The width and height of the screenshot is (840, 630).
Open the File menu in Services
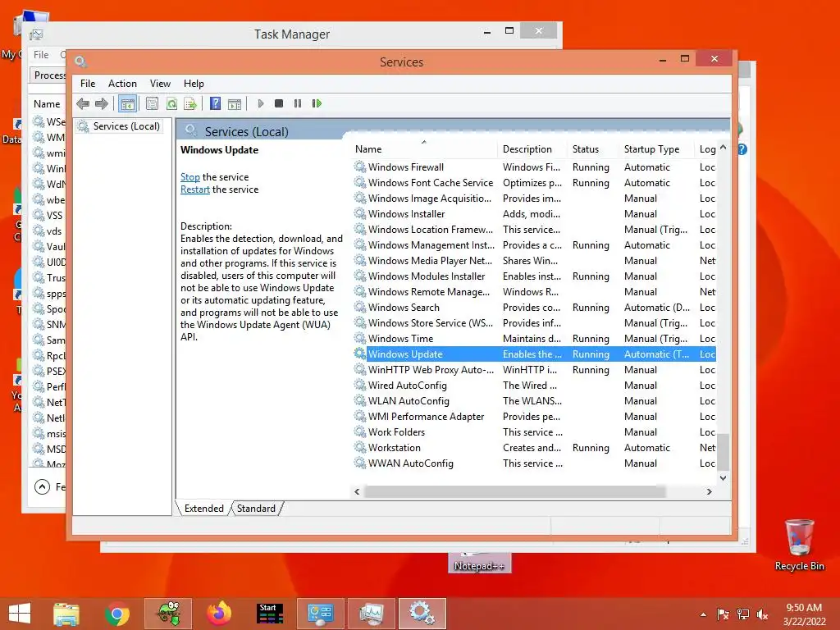pos(88,84)
